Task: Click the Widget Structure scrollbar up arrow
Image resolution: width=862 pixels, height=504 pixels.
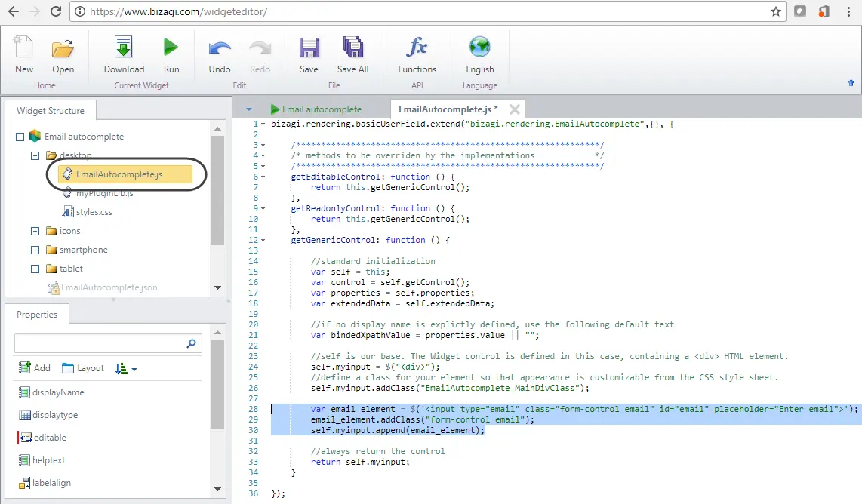Action: click(x=217, y=128)
